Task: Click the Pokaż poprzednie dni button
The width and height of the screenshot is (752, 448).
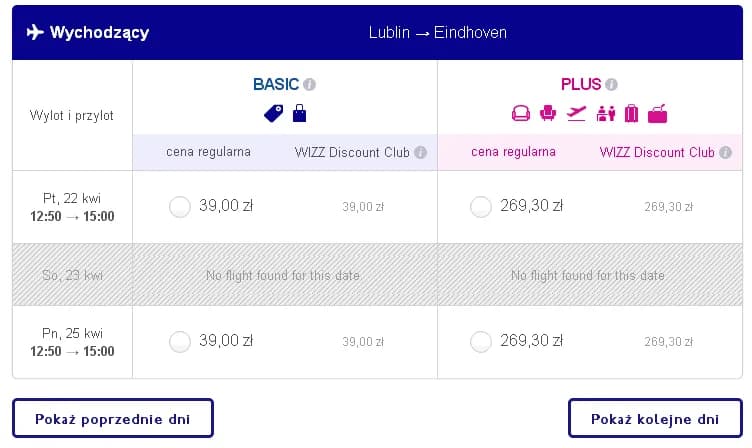Action: (113, 418)
